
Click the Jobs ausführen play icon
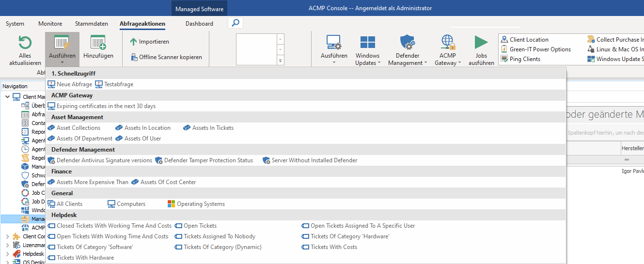click(481, 43)
